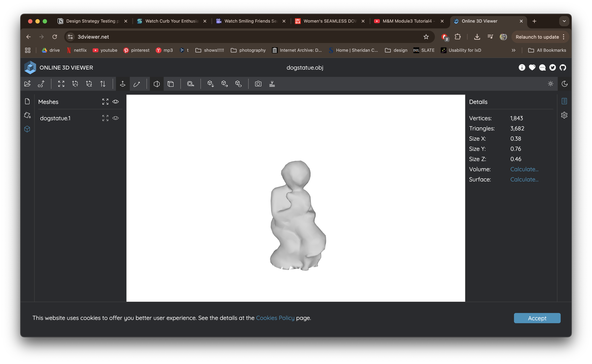
Task: Activate the measure tool
Action: 190,84
